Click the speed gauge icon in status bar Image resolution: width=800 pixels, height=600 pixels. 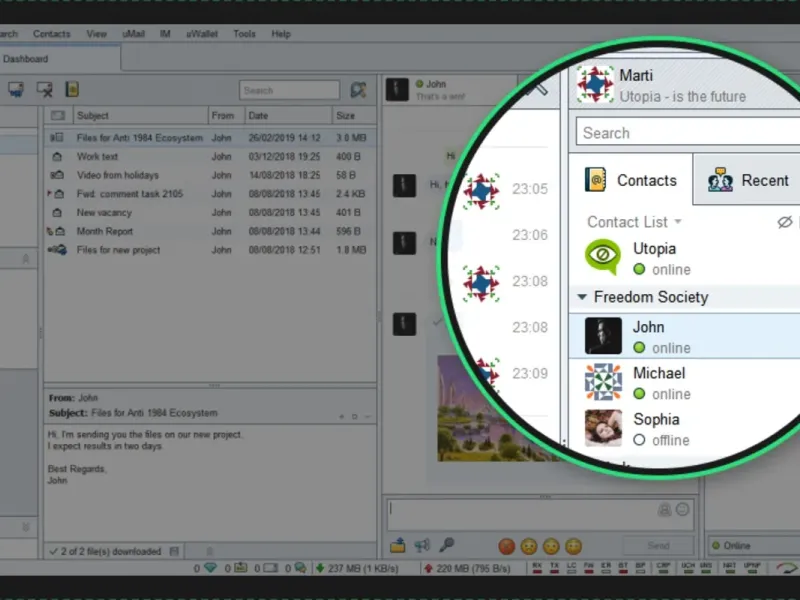(786, 568)
